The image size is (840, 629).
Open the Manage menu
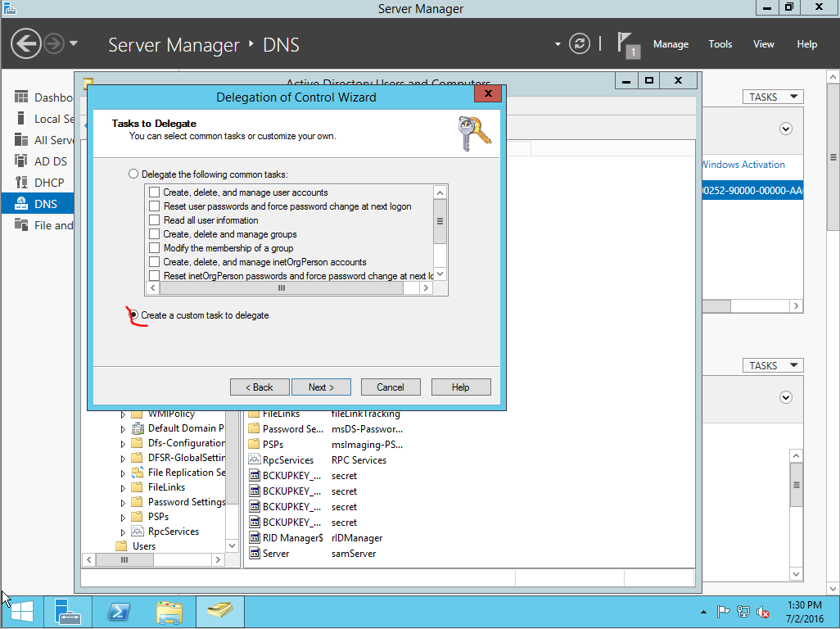[x=671, y=44]
